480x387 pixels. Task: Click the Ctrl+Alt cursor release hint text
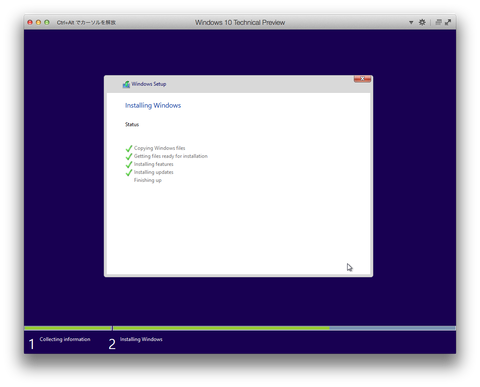pyautogui.click(x=86, y=22)
